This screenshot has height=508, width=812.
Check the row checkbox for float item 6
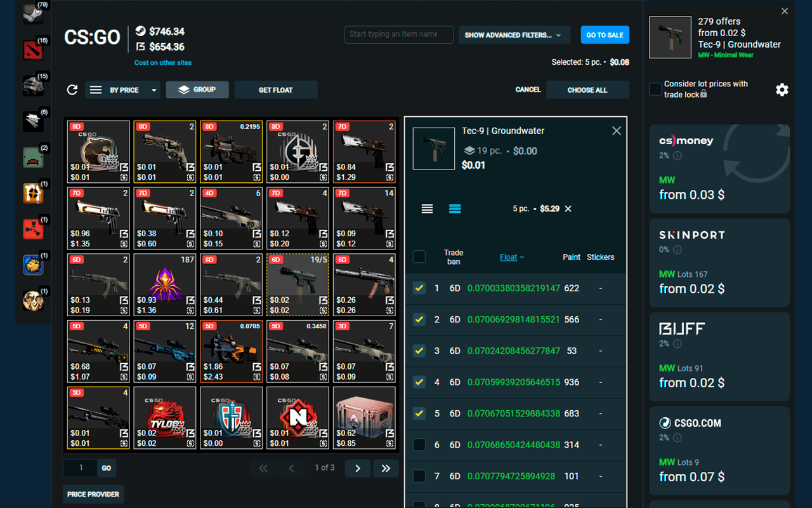419,444
